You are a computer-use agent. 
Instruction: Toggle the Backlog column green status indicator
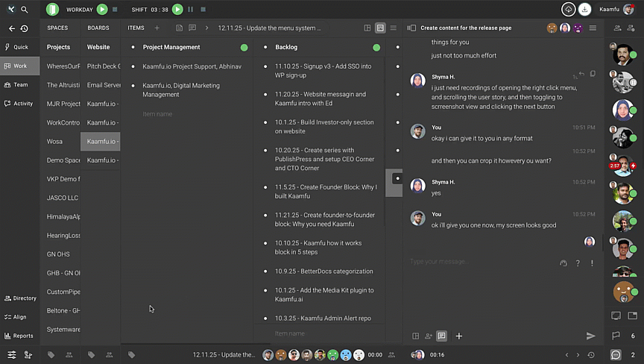[x=376, y=47]
